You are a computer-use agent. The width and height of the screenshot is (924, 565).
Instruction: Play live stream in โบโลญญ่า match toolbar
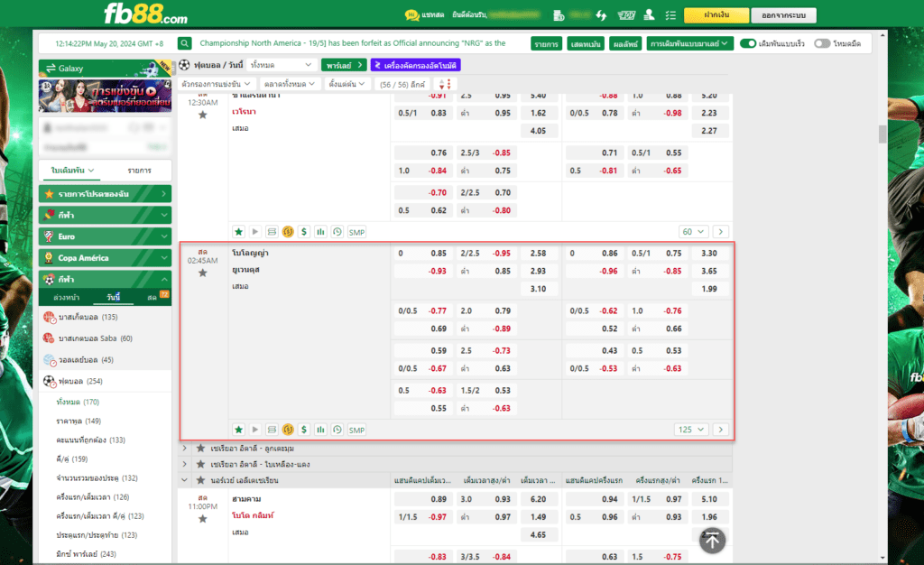tap(255, 430)
